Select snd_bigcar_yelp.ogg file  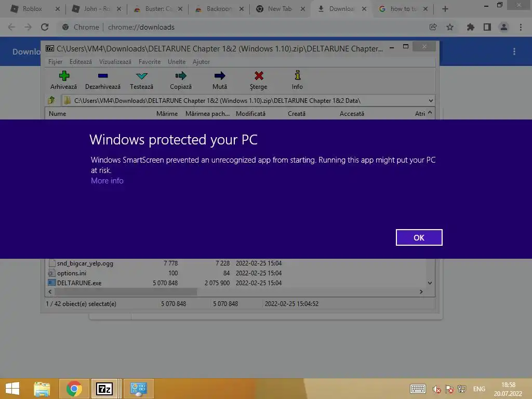point(85,263)
